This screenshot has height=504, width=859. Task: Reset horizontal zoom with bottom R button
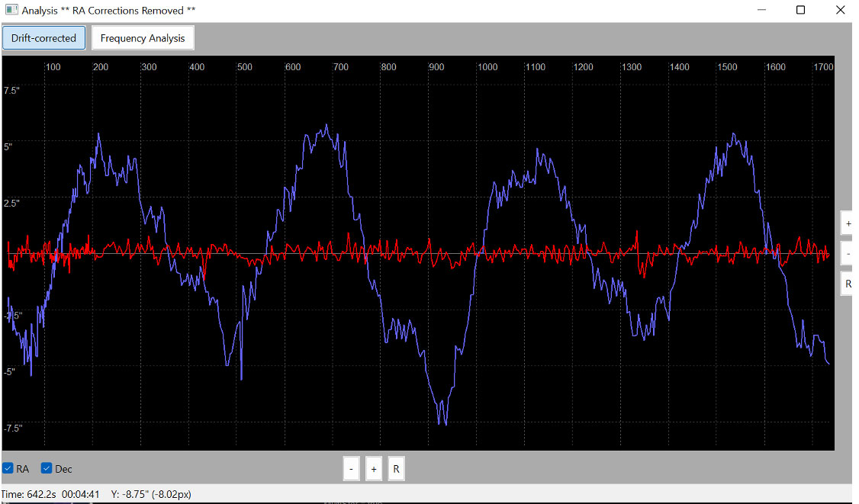click(x=396, y=469)
